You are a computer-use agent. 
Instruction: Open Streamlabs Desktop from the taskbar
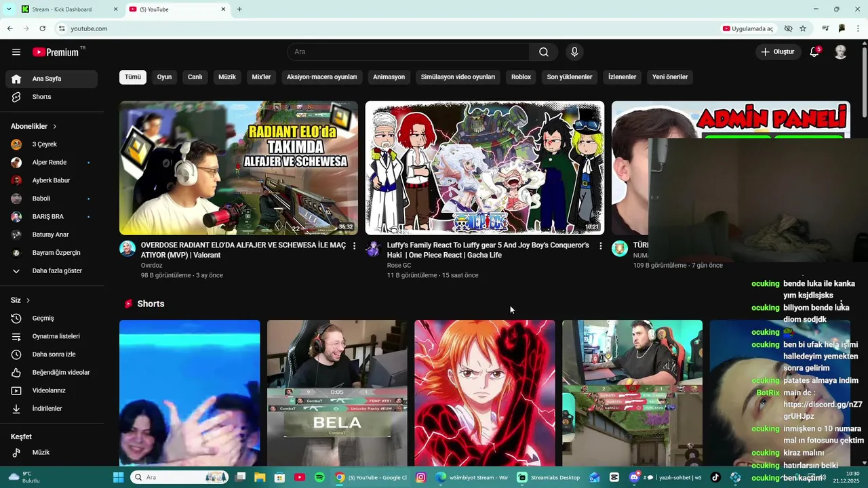549,477
